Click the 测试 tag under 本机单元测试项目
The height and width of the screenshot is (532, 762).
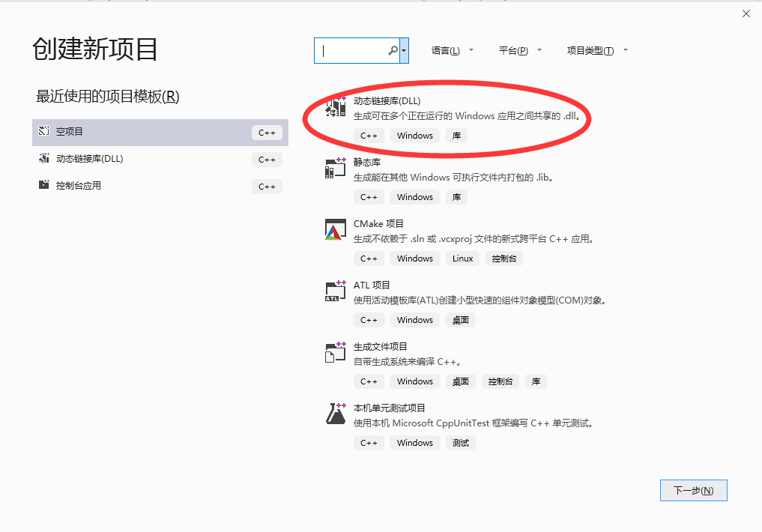(x=460, y=442)
